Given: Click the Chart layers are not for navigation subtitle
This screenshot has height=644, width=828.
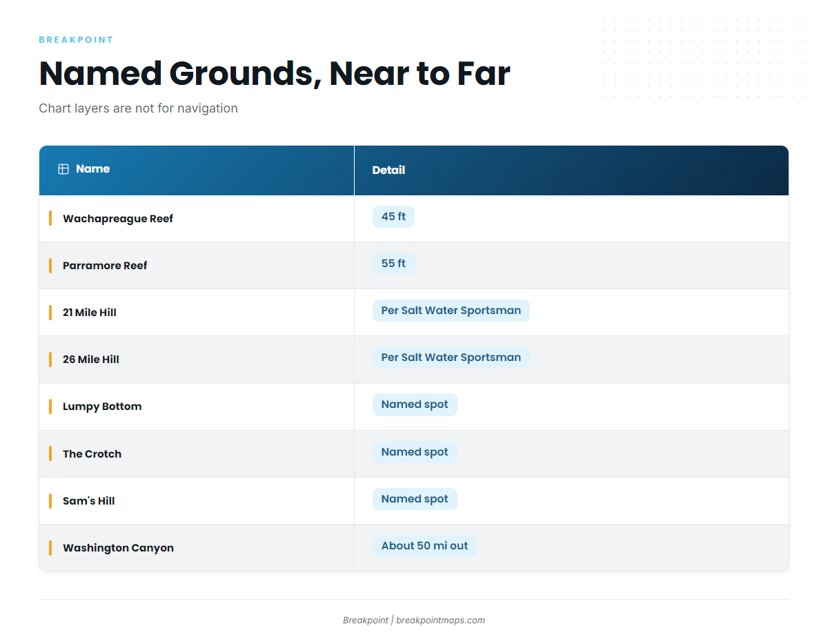Looking at the screenshot, I should [138, 108].
